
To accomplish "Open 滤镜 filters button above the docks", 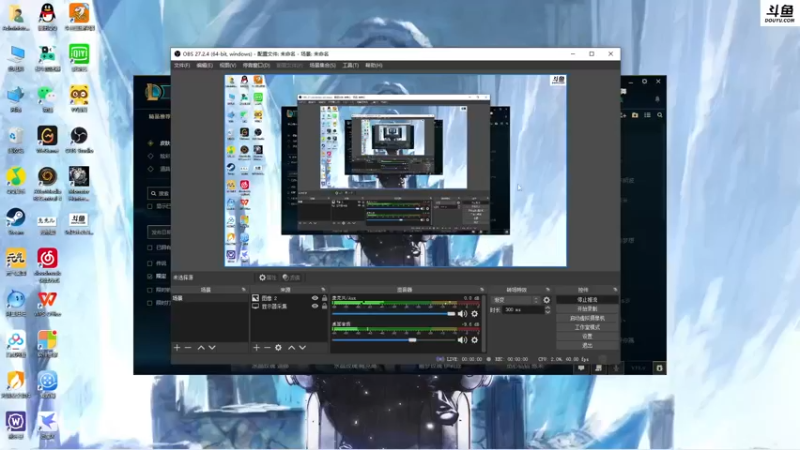I will click(x=292, y=278).
